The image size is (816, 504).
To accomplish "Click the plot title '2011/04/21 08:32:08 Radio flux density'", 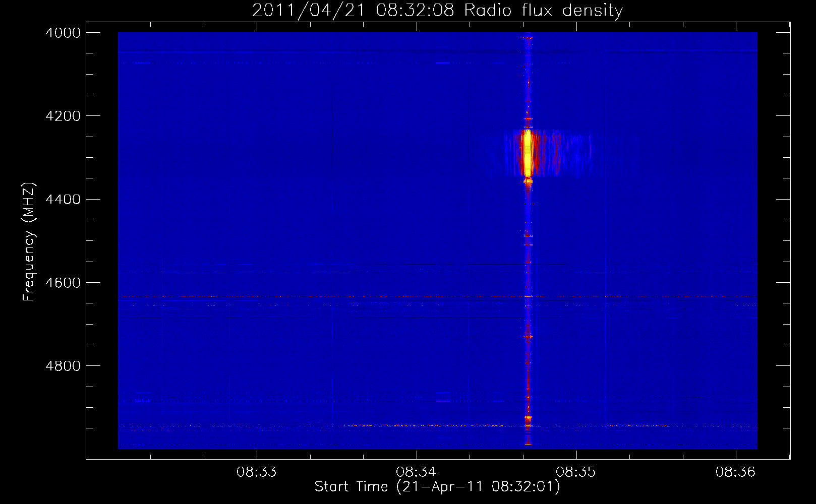I will (437, 10).
